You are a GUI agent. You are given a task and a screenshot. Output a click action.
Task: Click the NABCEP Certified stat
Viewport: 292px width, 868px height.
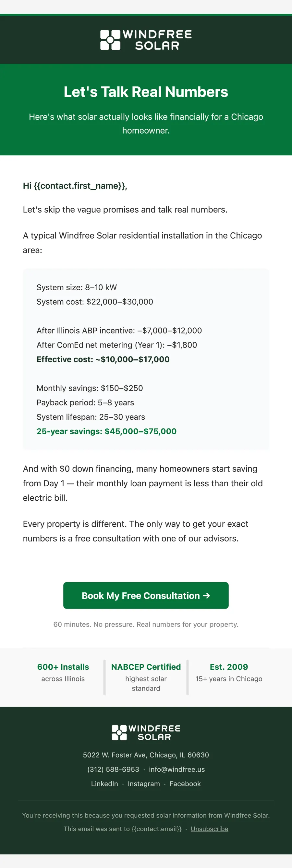coord(146,667)
